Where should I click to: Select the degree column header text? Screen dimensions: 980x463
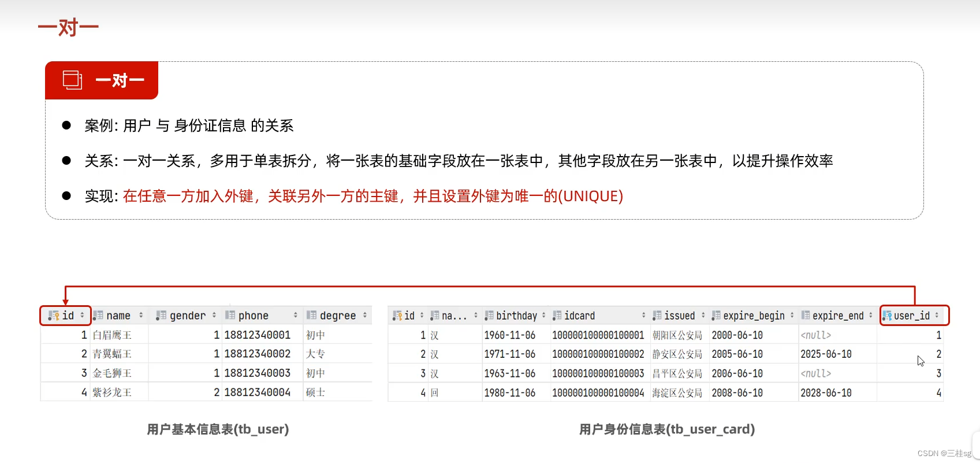(x=338, y=316)
